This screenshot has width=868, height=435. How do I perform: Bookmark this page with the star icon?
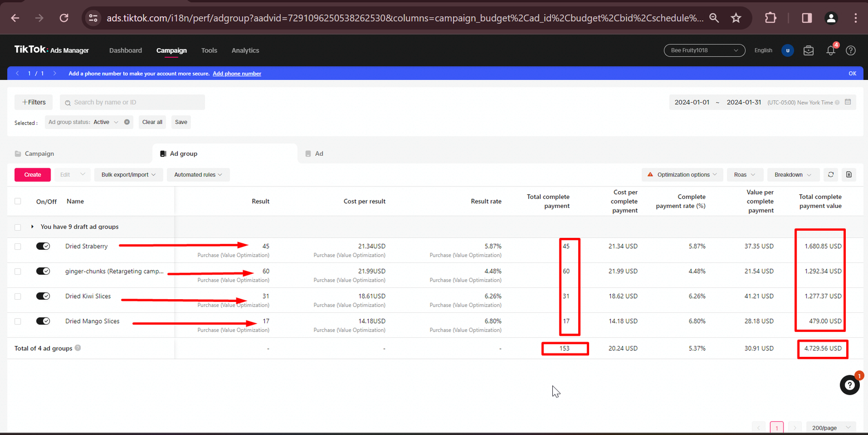tap(736, 18)
